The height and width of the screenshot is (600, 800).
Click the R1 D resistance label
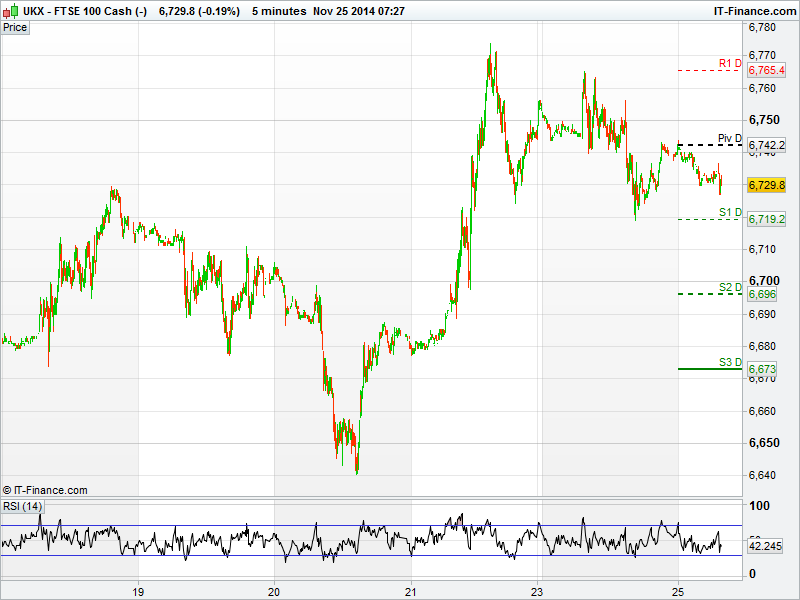[x=730, y=64]
